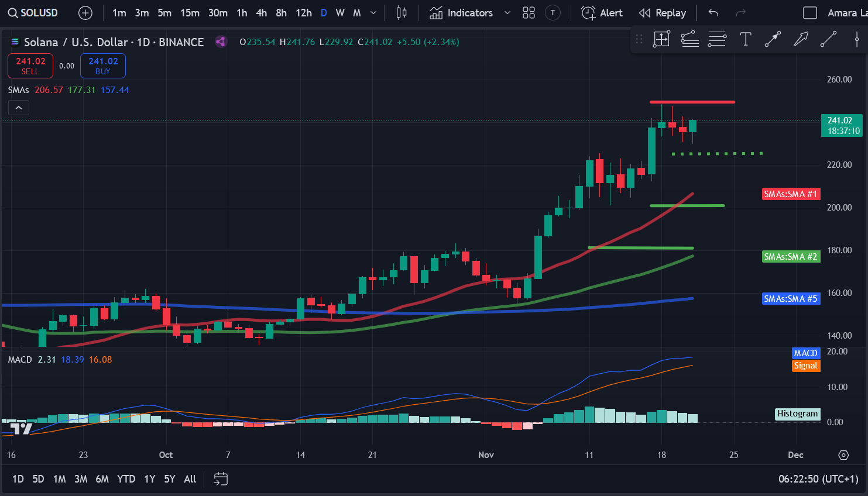Set range to 3M
Viewport: 868px width, 496px height.
coord(81,479)
